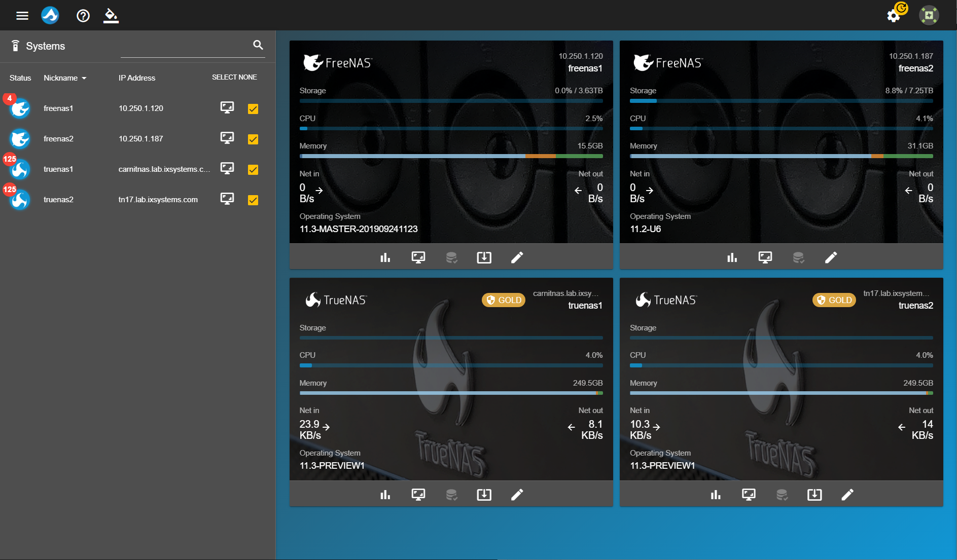957x560 pixels.
Task: Click update download icon on truenas1 card
Action: [484, 495]
